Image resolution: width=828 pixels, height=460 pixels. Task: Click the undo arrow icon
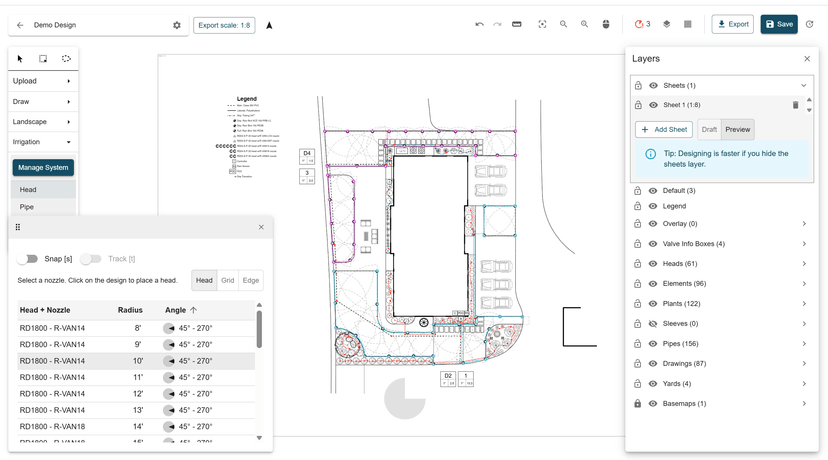click(x=479, y=24)
